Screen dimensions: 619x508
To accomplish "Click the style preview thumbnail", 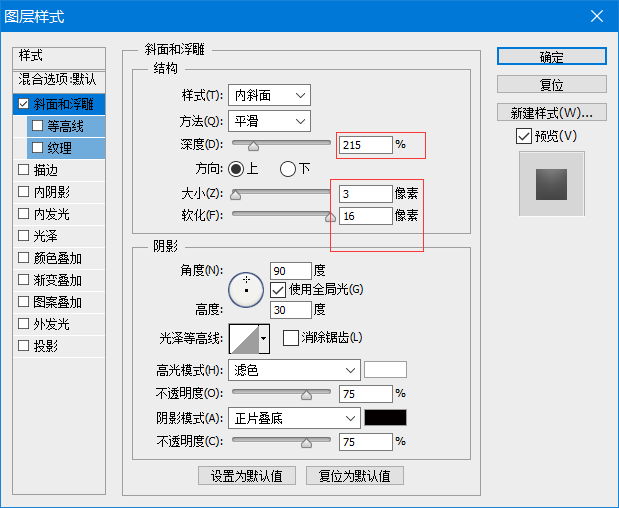I will tap(551, 184).
